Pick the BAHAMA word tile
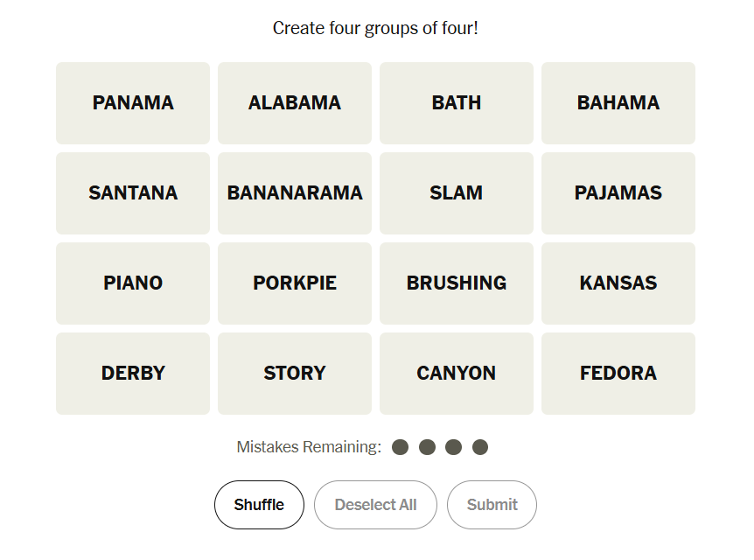 click(x=618, y=103)
